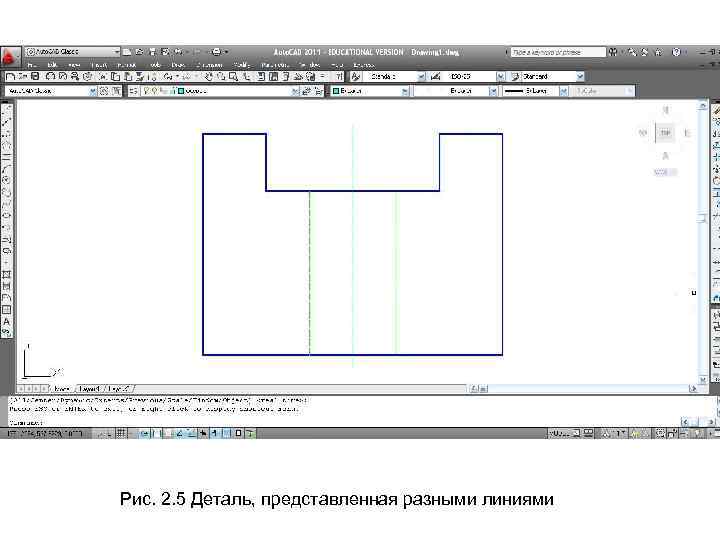Select the Circle tool in the draw toolbar
The image size is (720, 540).
6,180
